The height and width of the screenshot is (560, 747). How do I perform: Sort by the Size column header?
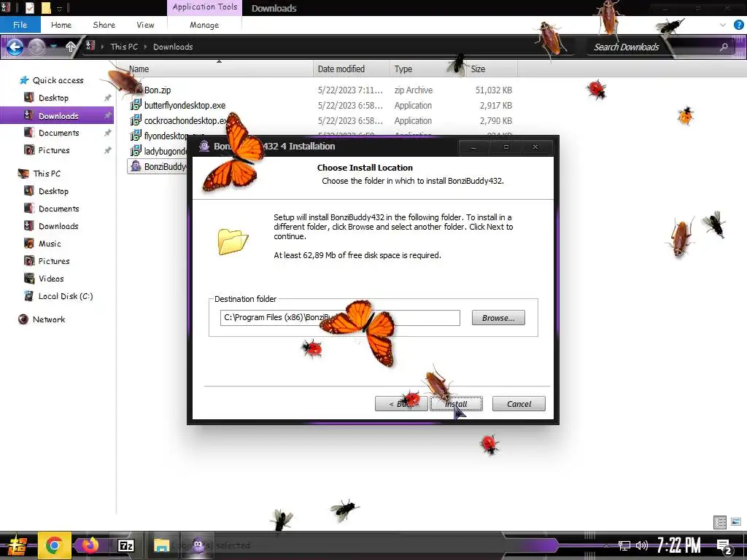coord(492,69)
